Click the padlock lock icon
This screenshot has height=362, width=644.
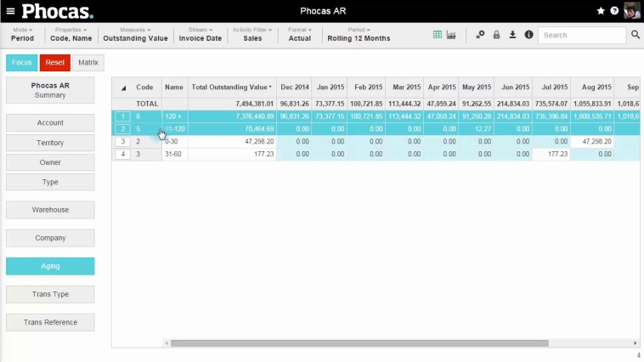click(496, 35)
